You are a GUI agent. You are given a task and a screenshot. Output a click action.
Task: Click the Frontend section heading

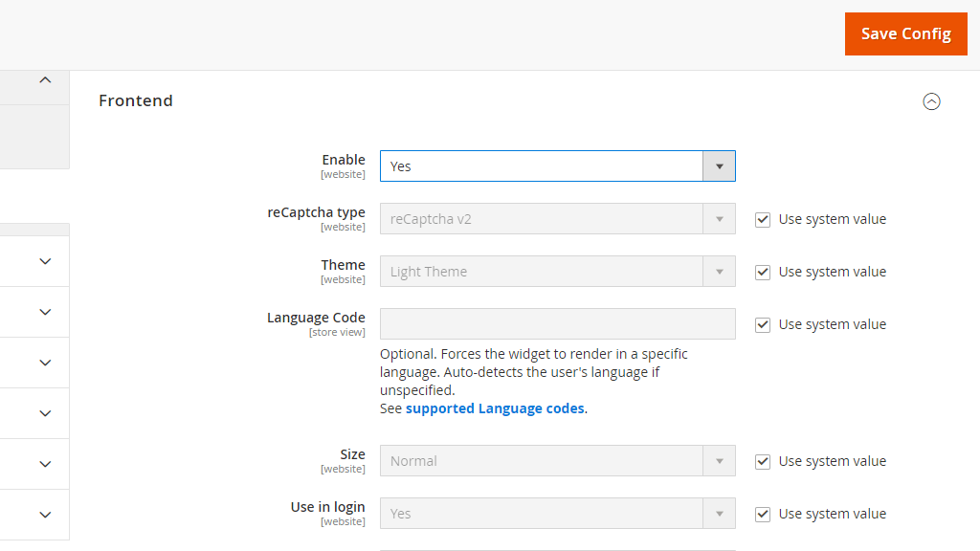[136, 100]
